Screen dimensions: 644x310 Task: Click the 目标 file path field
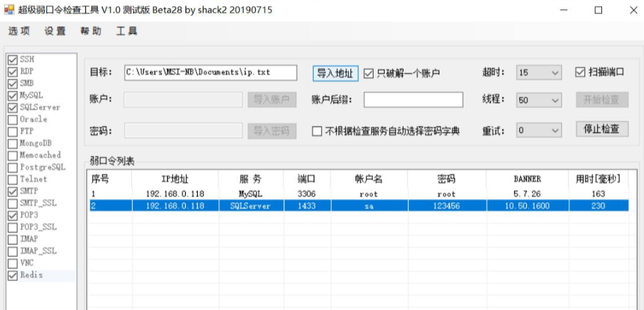click(x=210, y=73)
